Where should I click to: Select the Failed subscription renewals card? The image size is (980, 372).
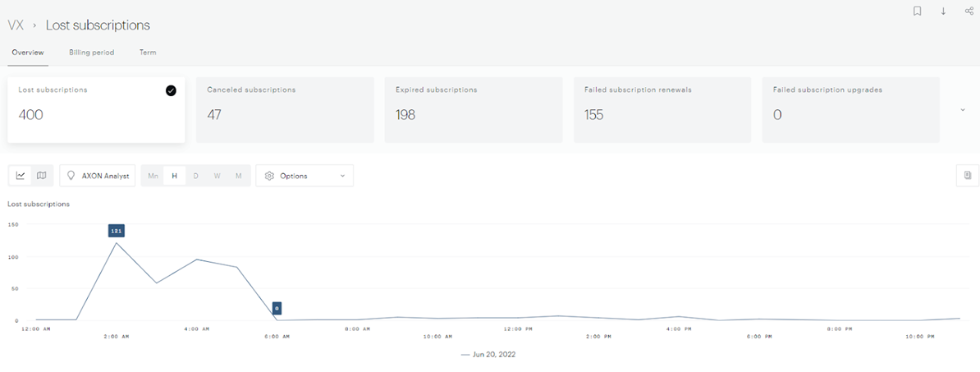pos(662,110)
